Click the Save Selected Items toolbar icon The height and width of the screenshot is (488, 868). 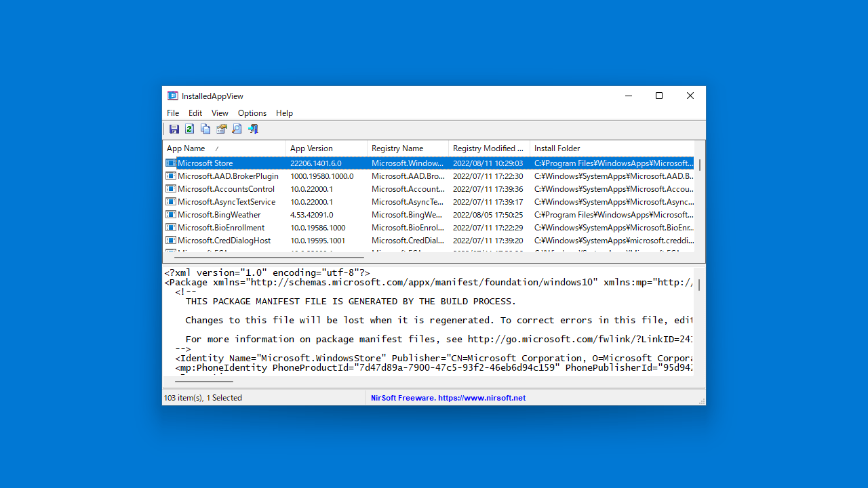174,129
